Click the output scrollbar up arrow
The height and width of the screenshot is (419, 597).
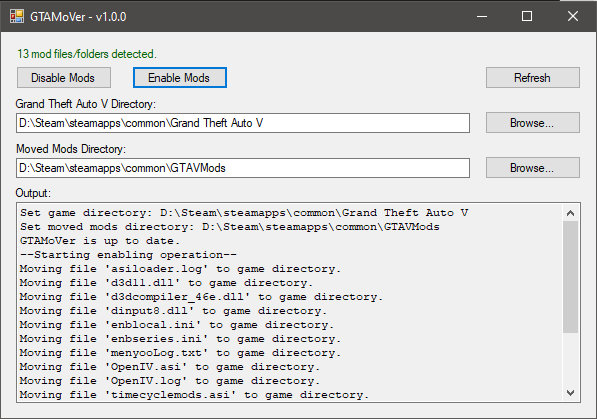tap(570, 213)
